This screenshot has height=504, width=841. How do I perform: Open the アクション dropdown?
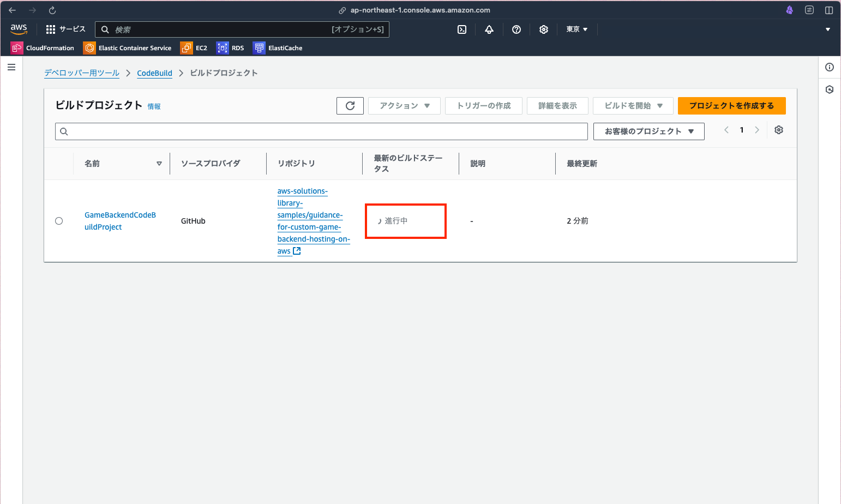404,106
